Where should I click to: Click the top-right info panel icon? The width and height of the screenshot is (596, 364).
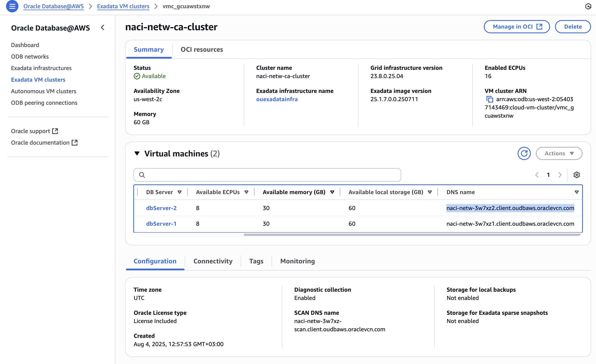click(x=588, y=6)
